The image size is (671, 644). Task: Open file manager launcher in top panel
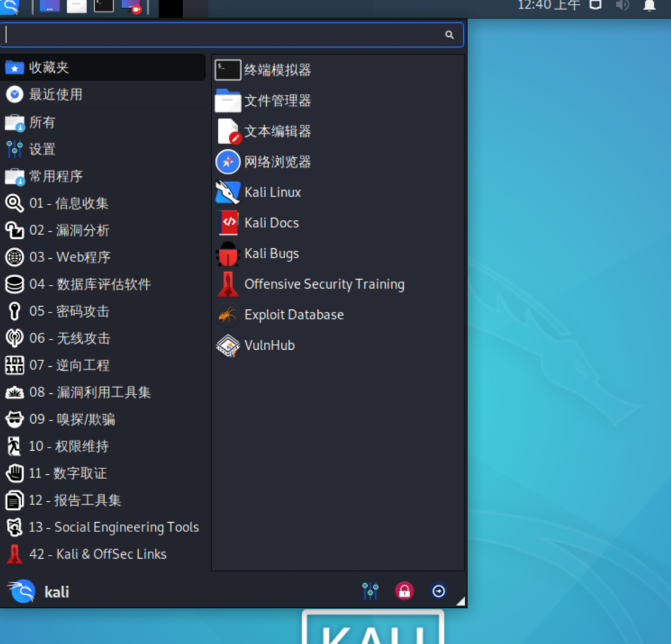point(77,7)
